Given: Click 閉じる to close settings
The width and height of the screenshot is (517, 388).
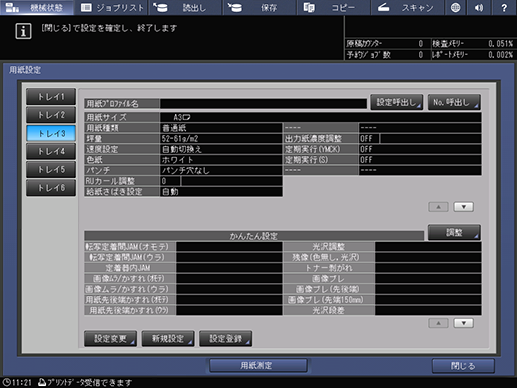Looking at the screenshot, I should (463, 366).
